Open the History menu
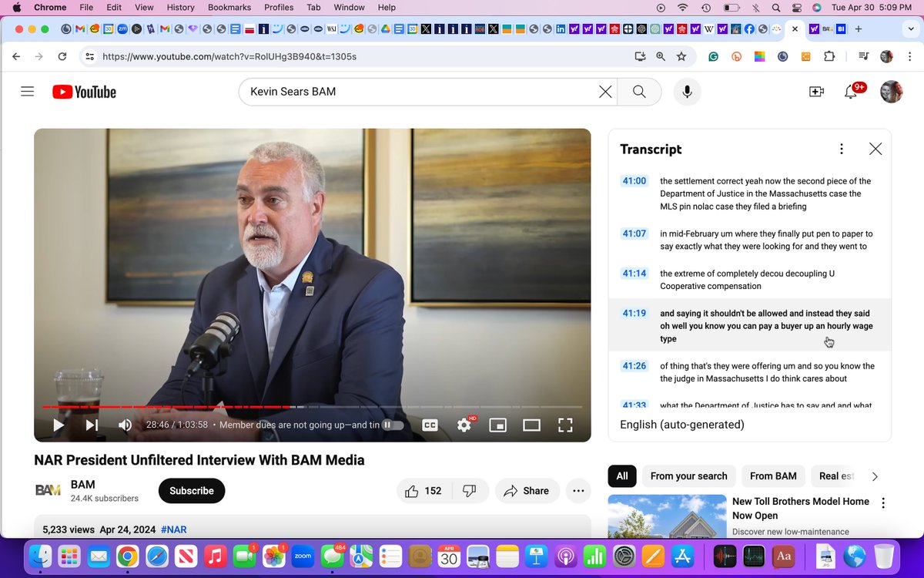Image resolution: width=924 pixels, height=578 pixels. (x=180, y=8)
